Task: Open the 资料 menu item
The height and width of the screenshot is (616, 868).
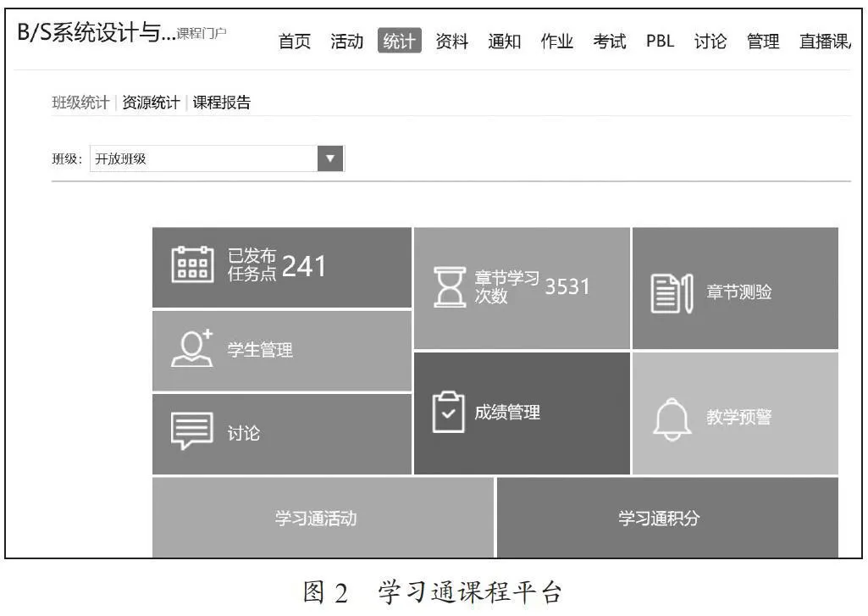Action: click(451, 41)
